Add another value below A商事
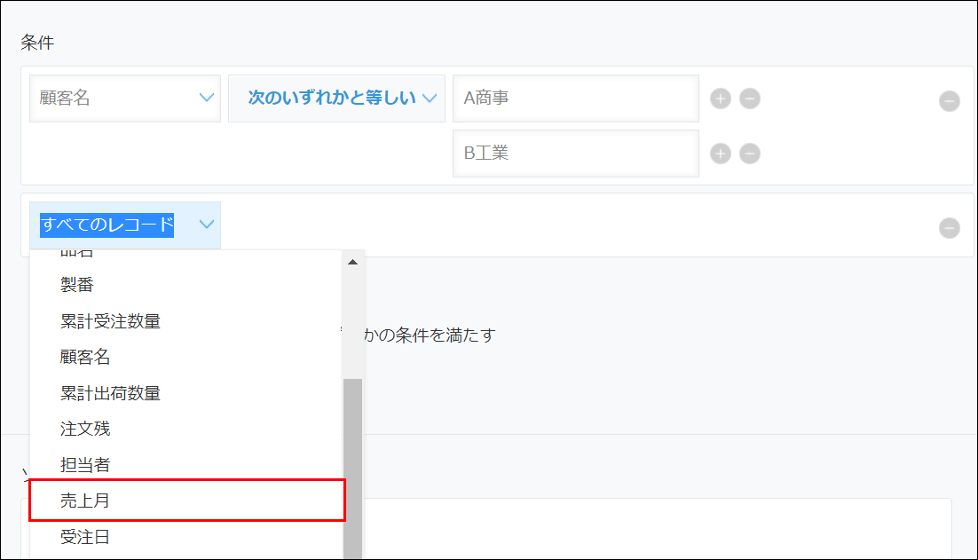The height and width of the screenshot is (560, 978). 719,99
